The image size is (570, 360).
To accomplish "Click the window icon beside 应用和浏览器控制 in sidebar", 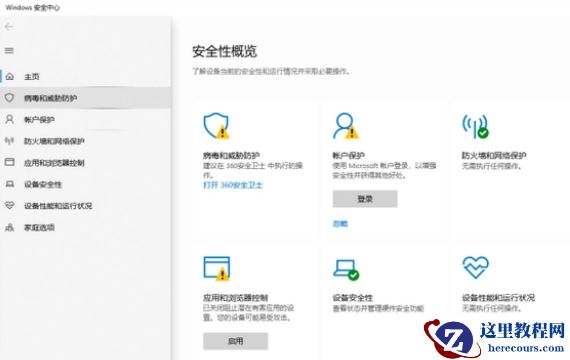I will [x=9, y=162].
